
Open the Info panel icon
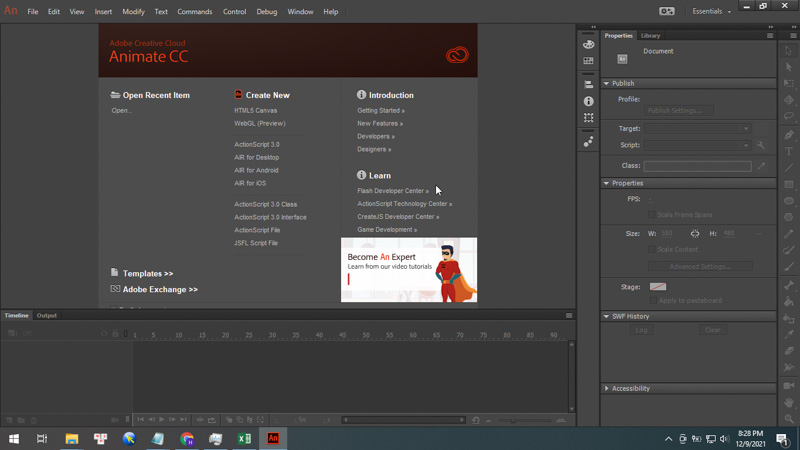pos(588,101)
